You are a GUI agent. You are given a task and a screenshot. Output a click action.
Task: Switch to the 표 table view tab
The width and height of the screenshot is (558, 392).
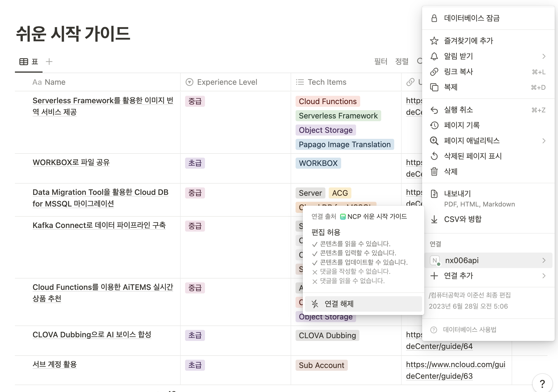point(29,62)
